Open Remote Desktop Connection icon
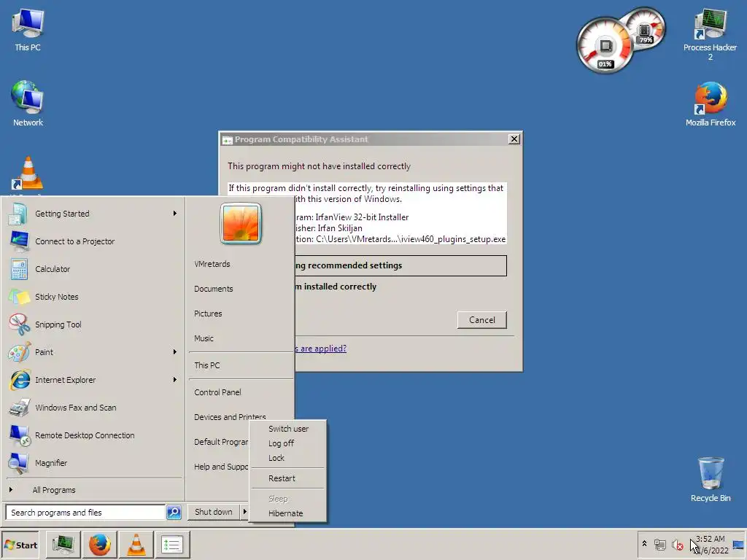 tap(20, 435)
